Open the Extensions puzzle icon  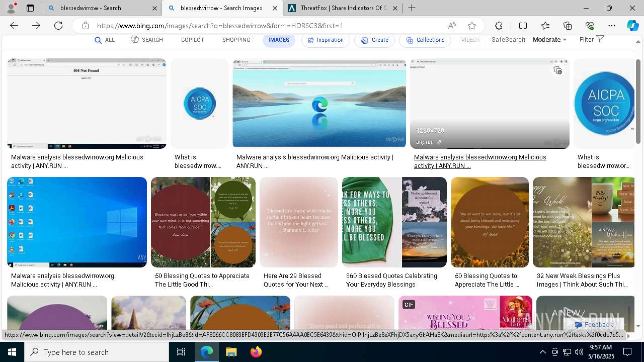(x=499, y=26)
